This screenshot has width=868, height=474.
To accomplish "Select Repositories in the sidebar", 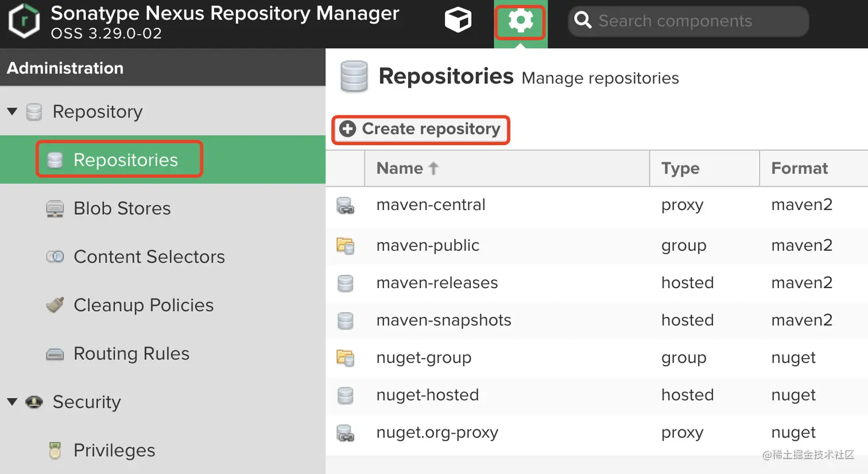I will [162, 160].
